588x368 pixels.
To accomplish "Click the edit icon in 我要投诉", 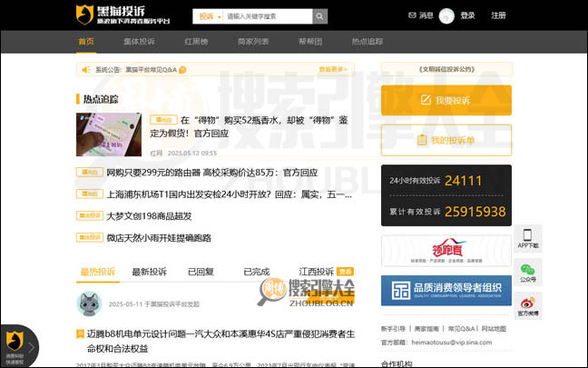I will pos(426,100).
